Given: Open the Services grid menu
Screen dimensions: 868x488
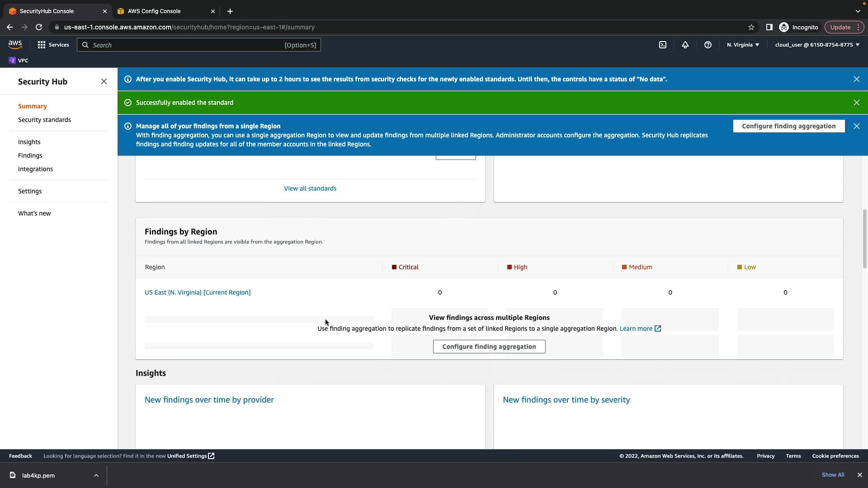Looking at the screenshot, I should (x=53, y=45).
